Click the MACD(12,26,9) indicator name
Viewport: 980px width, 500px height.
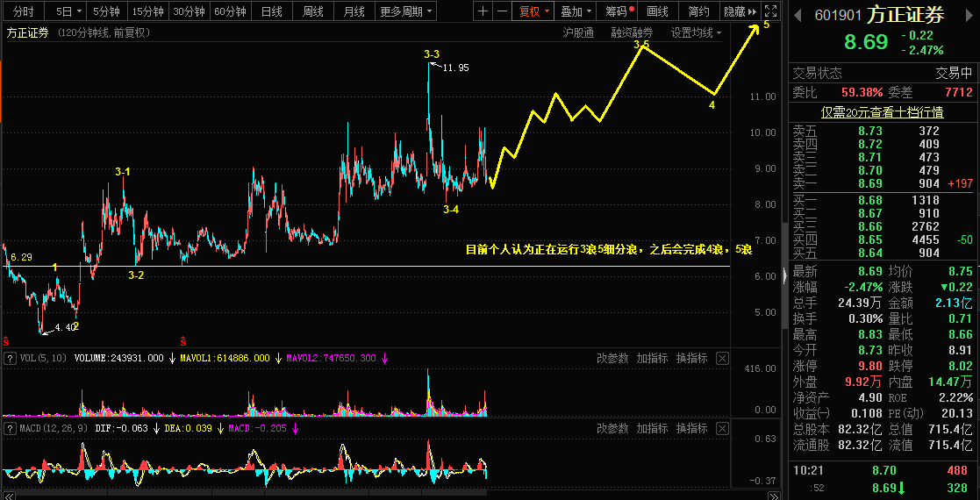(54, 428)
